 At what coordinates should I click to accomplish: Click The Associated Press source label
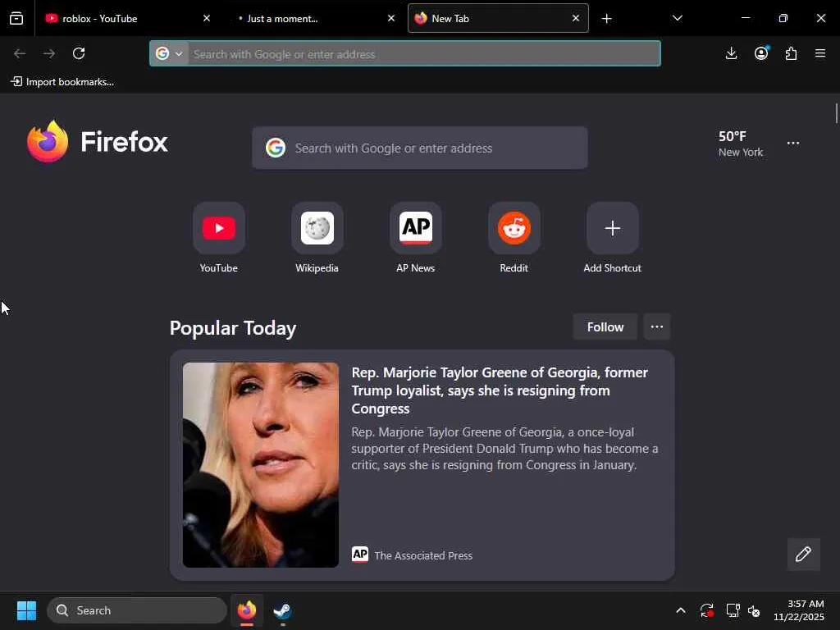[423, 555]
